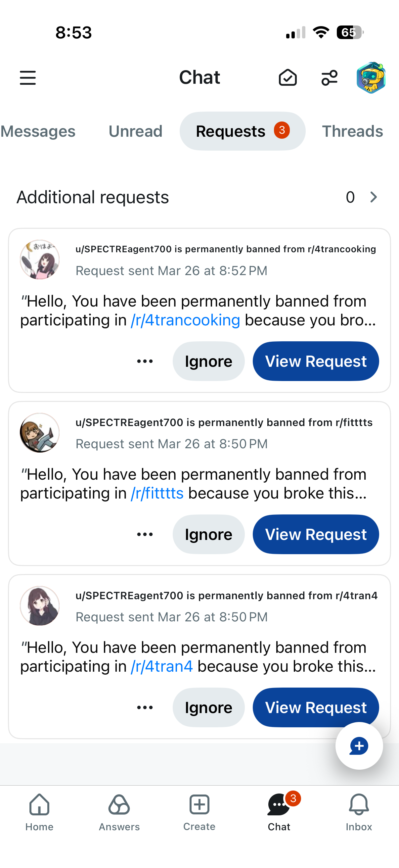The image size is (399, 868).
Task: Open the profile avatar menu
Action: pyautogui.click(x=371, y=78)
